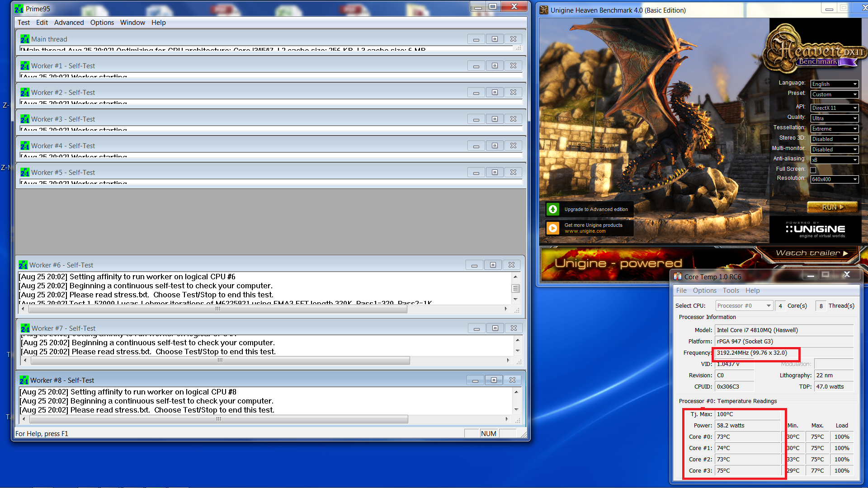Open the Advanced menu in Prime95
The width and height of the screenshot is (868, 488).
(x=69, y=23)
